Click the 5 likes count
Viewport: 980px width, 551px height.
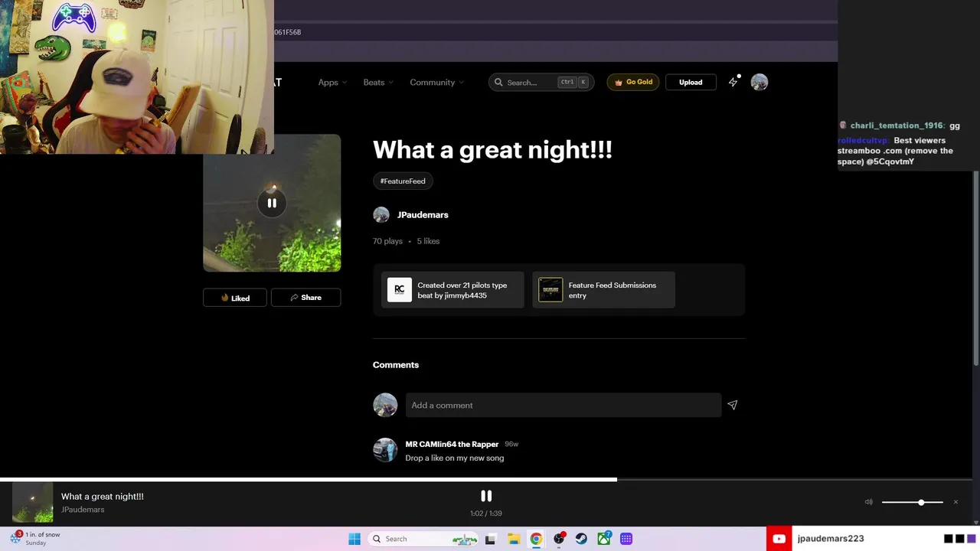tap(428, 241)
